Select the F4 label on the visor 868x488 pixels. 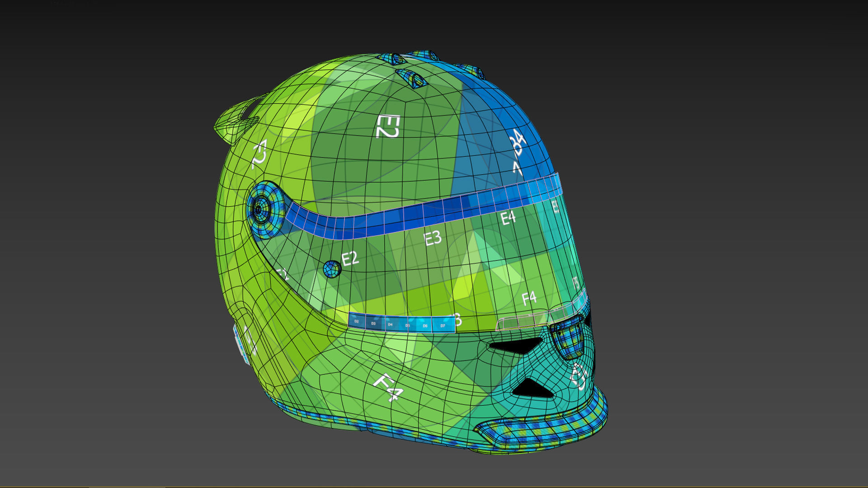click(x=528, y=299)
